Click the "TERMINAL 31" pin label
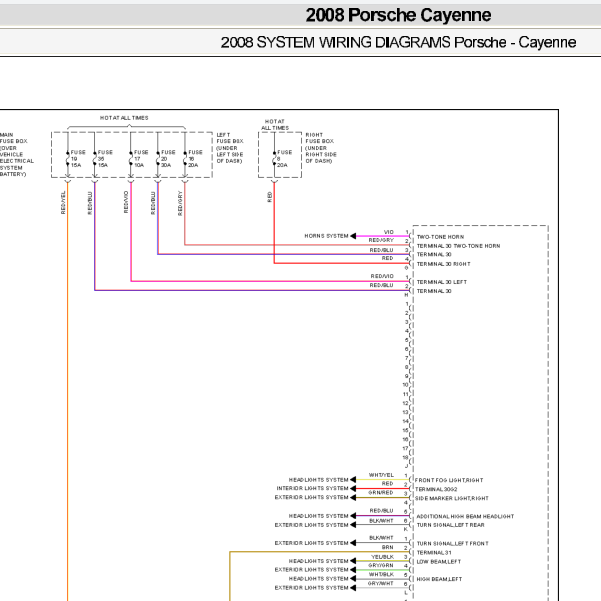This screenshot has height=601, width=601. click(434, 553)
